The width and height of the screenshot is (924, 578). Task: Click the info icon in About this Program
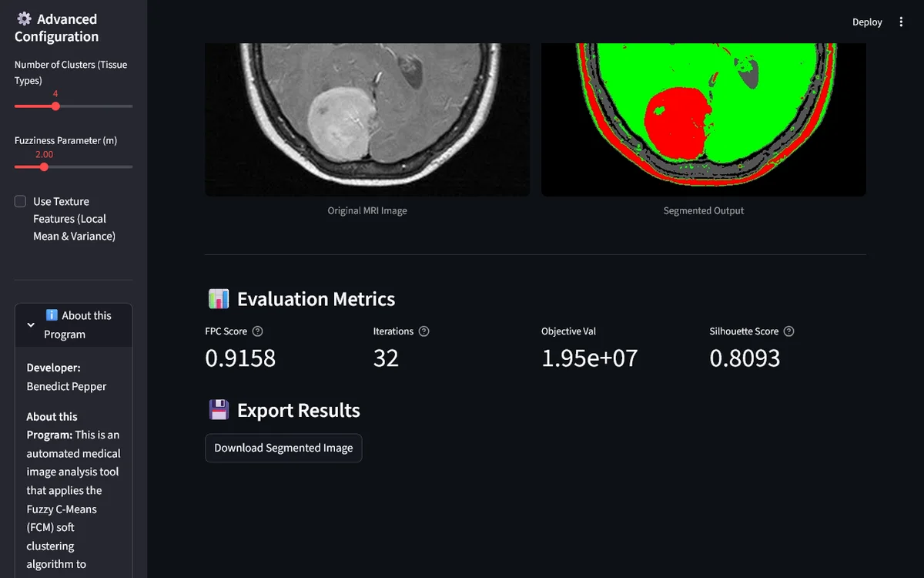52,315
